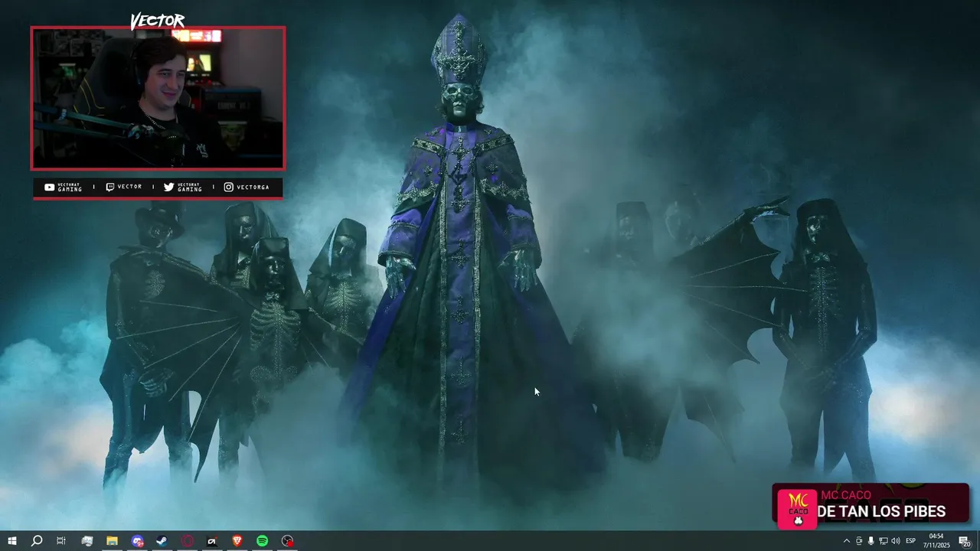Open the Discord icon with 9+ badge

[x=137, y=541]
